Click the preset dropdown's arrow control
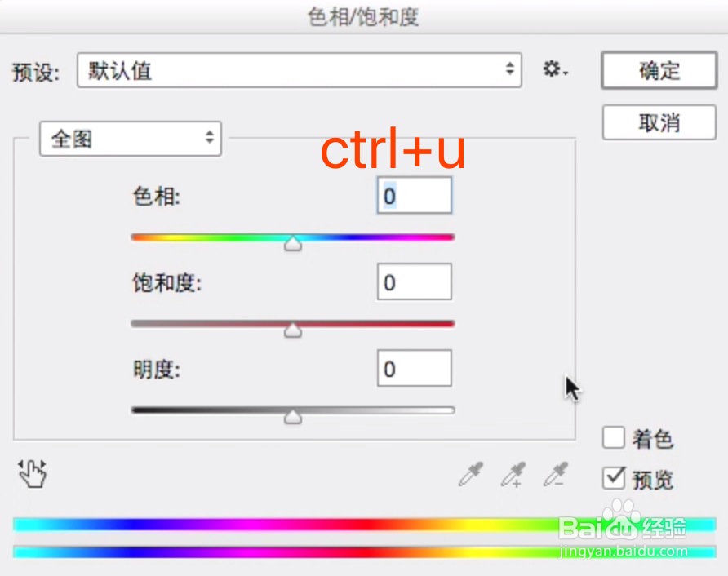Viewport: 728px width, 576px height. point(510,70)
